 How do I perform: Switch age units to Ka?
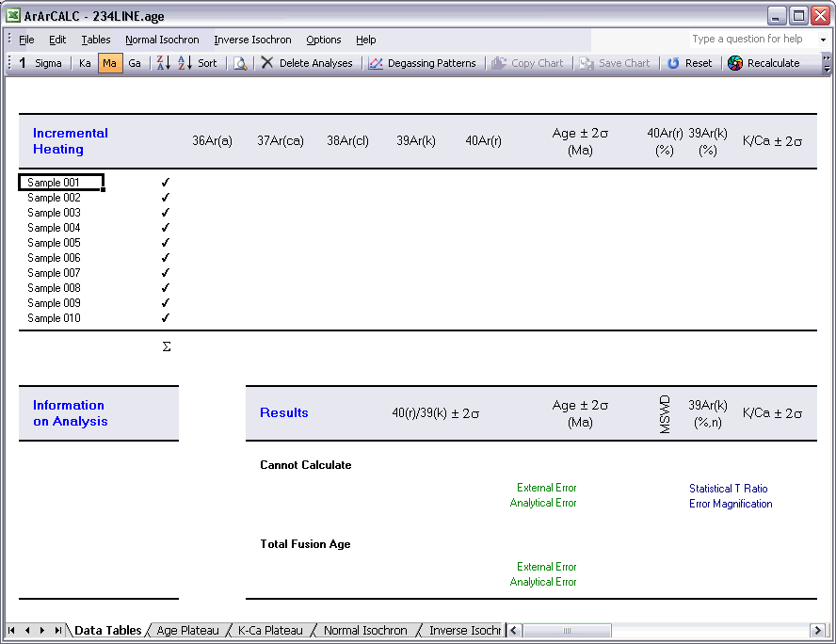(85, 63)
